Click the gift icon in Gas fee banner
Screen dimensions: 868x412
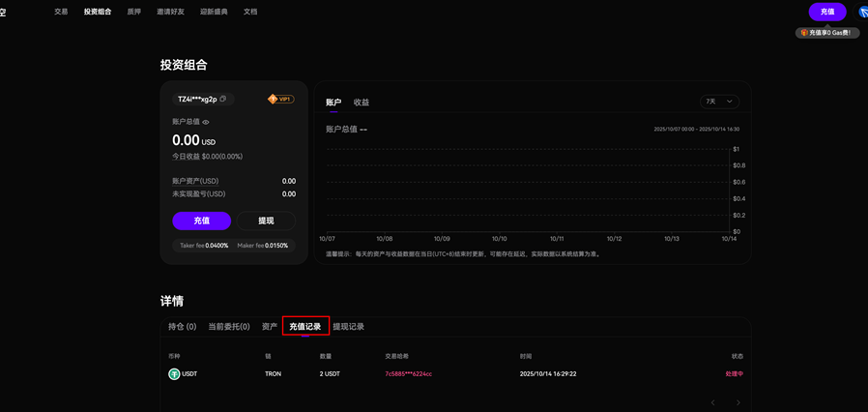[804, 33]
